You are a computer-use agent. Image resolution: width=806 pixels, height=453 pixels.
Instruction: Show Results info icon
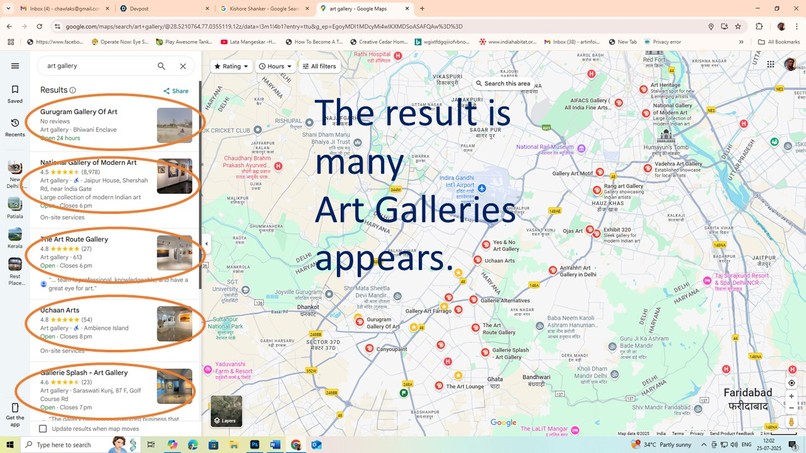click(72, 90)
